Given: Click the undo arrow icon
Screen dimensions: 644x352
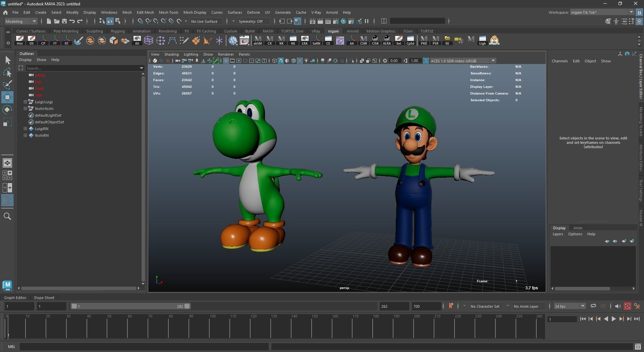Looking at the screenshot, I should (72, 21).
